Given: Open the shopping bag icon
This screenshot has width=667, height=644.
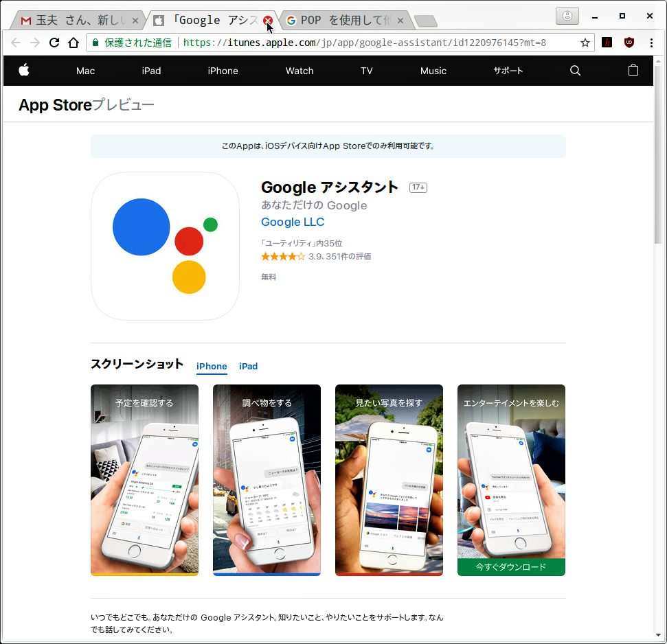Looking at the screenshot, I should (633, 70).
